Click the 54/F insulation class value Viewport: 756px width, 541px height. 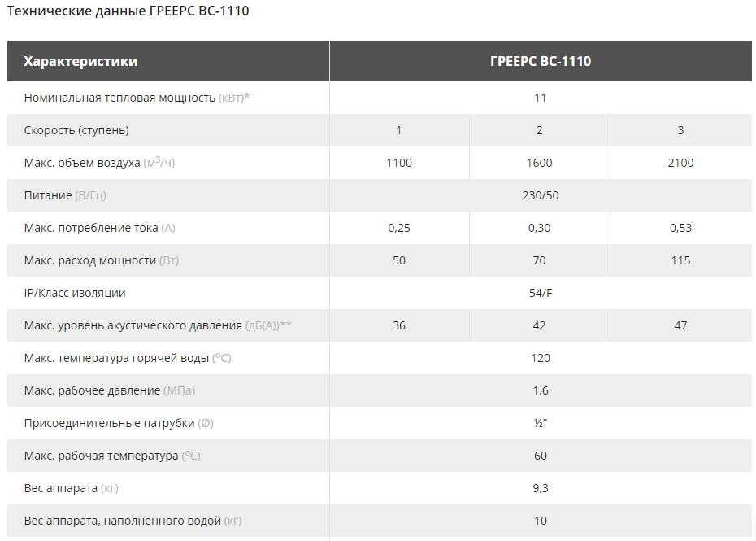tap(541, 293)
